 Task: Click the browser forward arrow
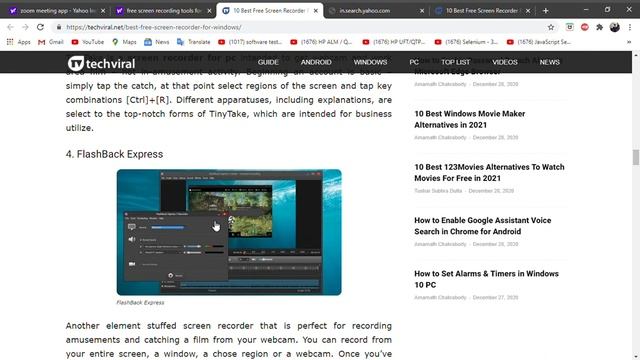pyautogui.click(x=25, y=27)
